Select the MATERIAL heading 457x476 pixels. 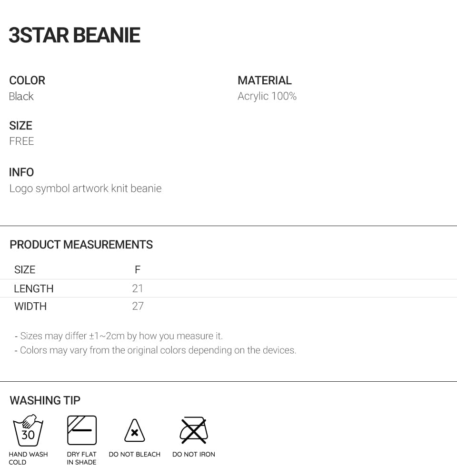pos(265,80)
